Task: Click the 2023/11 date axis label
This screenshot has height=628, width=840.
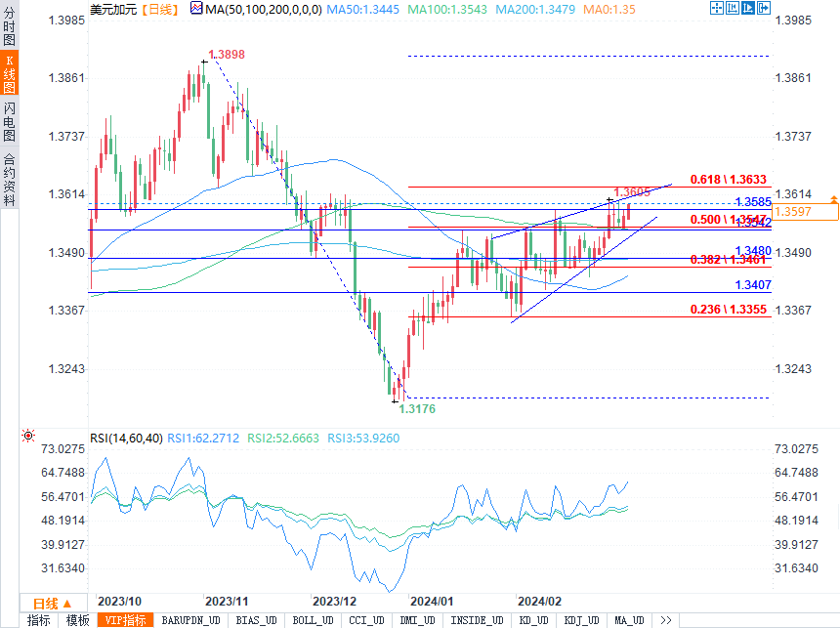Action: 227,602
